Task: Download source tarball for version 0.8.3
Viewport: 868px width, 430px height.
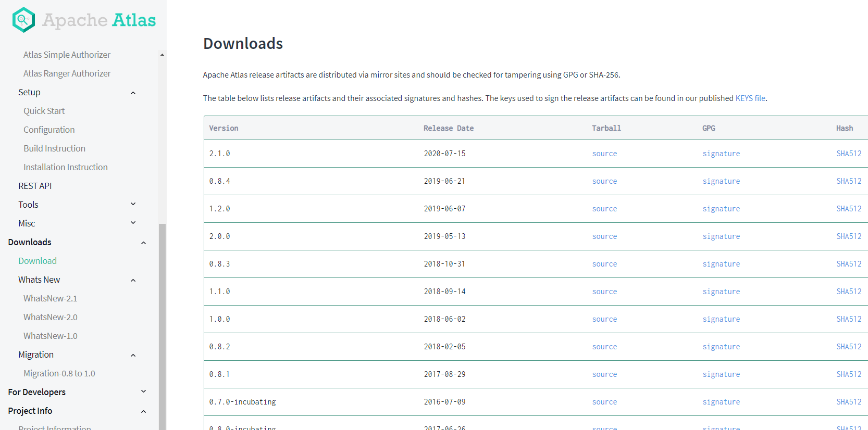Action: 604,264
